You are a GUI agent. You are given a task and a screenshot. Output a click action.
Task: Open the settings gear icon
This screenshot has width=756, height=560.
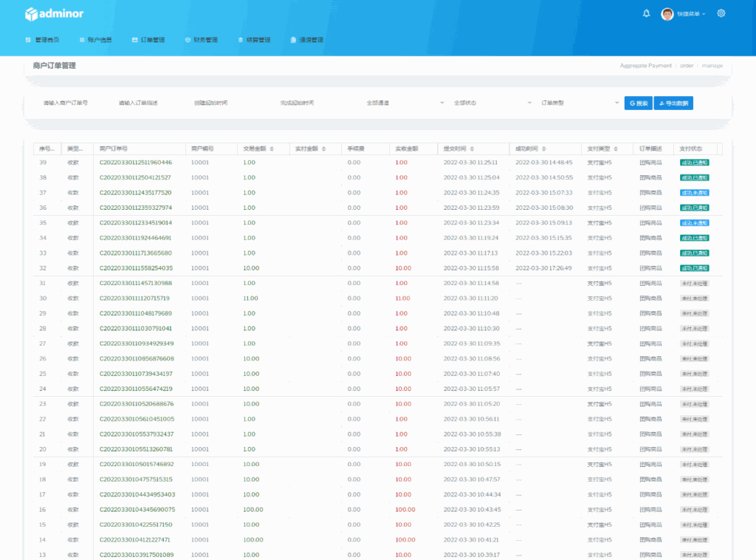point(721,13)
